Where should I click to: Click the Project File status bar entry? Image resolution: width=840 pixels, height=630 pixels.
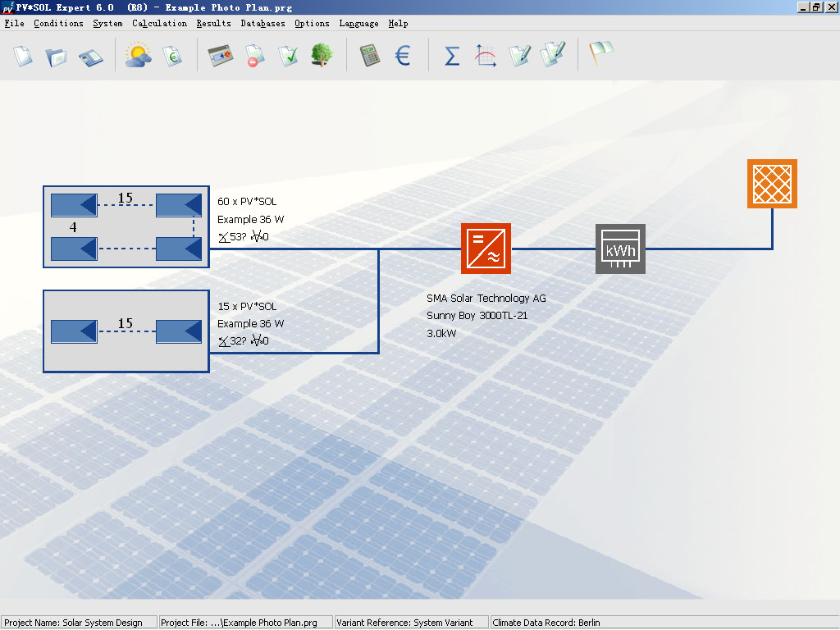coord(245,623)
